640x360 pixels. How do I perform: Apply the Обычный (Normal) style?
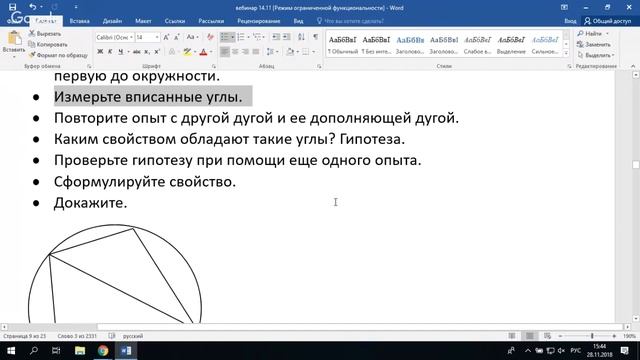click(343, 44)
